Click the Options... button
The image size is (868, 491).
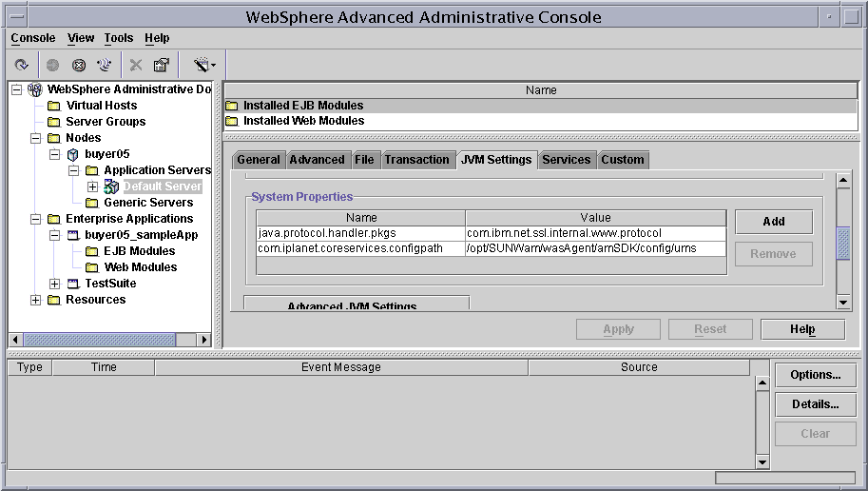point(816,375)
